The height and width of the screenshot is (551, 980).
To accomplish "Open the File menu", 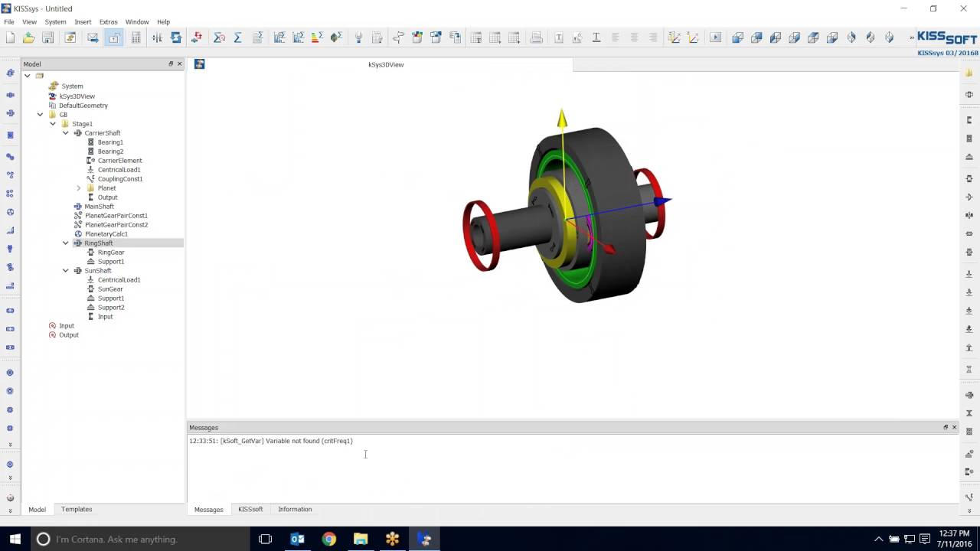I will 9,21.
